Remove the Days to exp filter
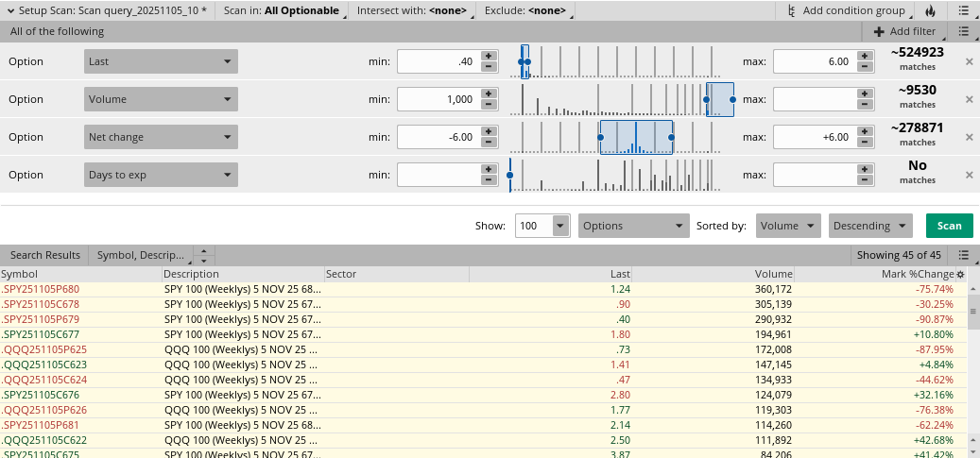The width and height of the screenshot is (980, 458). tap(969, 175)
